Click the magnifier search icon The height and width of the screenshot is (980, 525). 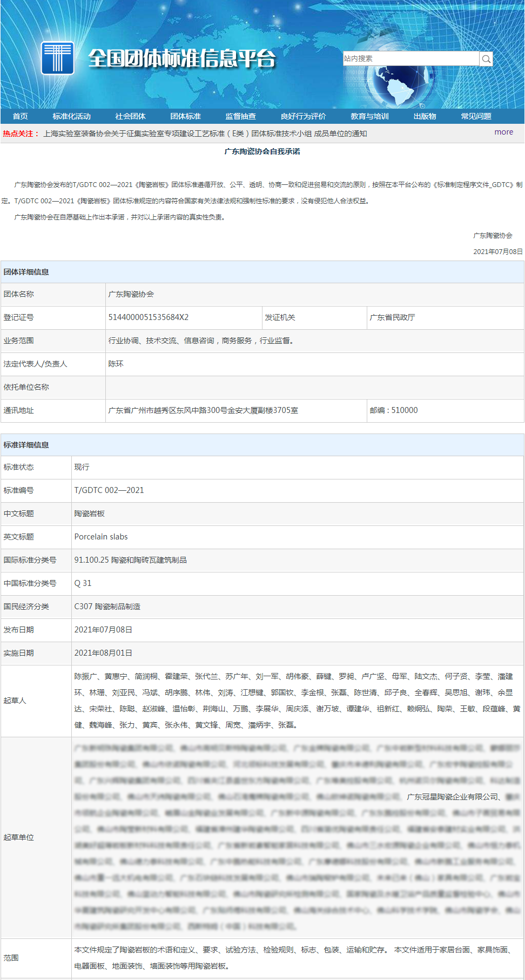[486, 59]
